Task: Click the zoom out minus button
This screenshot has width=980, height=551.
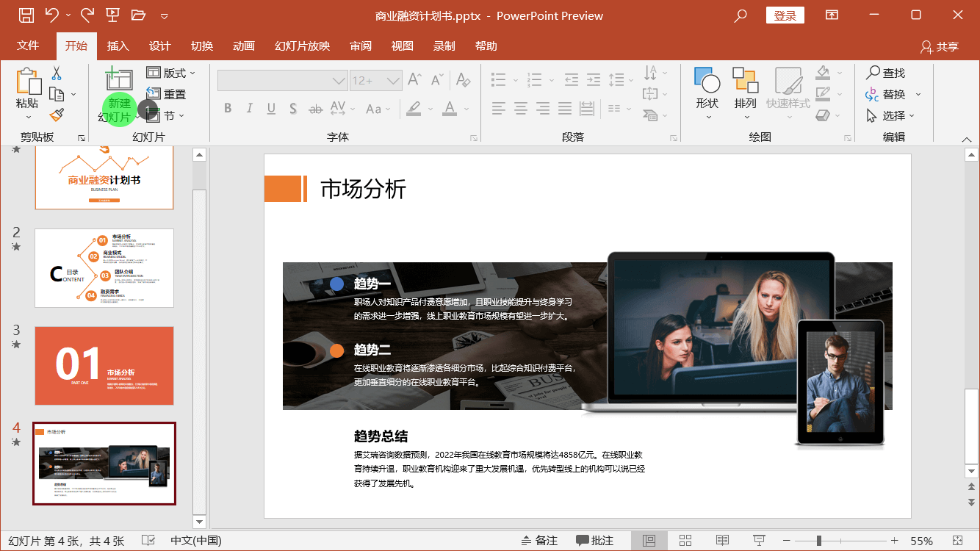Action: [787, 541]
